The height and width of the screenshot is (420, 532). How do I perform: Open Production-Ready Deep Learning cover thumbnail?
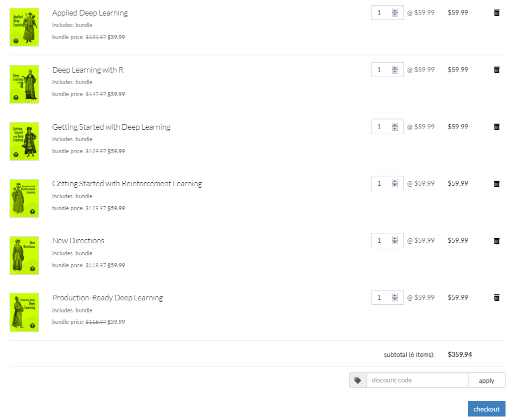tap(24, 312)
